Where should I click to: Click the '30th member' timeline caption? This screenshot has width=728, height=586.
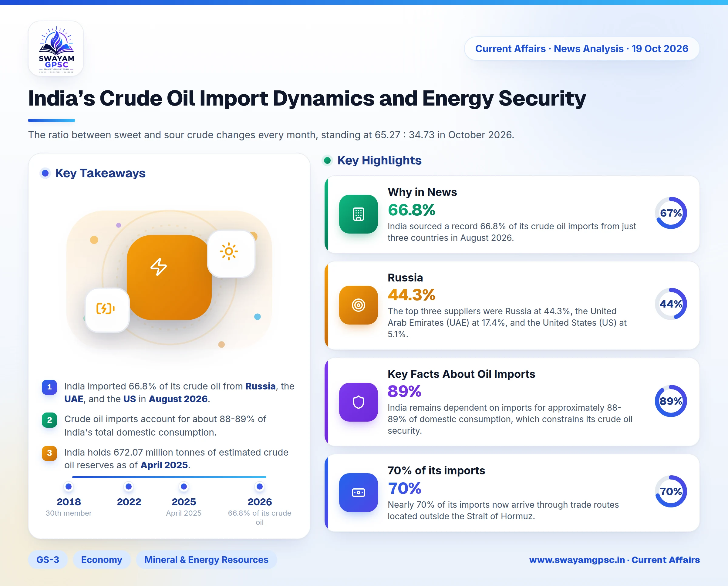(69, 513)
